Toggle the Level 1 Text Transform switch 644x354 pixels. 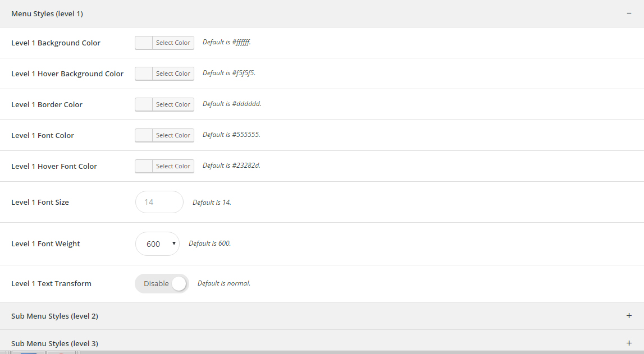click(162, 283)
